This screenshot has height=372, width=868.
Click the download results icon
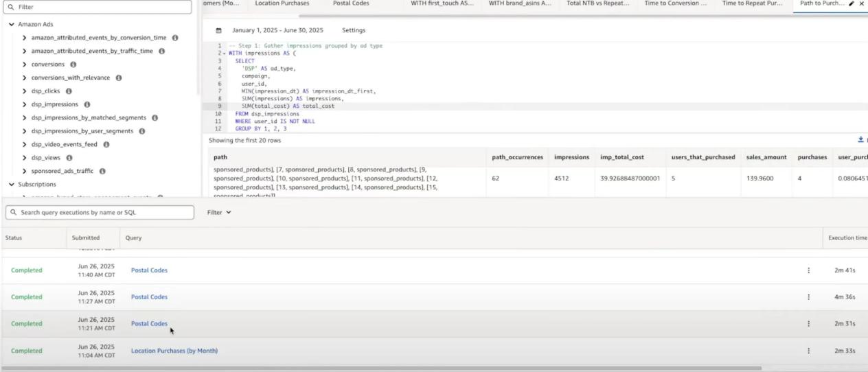(860, 140)
